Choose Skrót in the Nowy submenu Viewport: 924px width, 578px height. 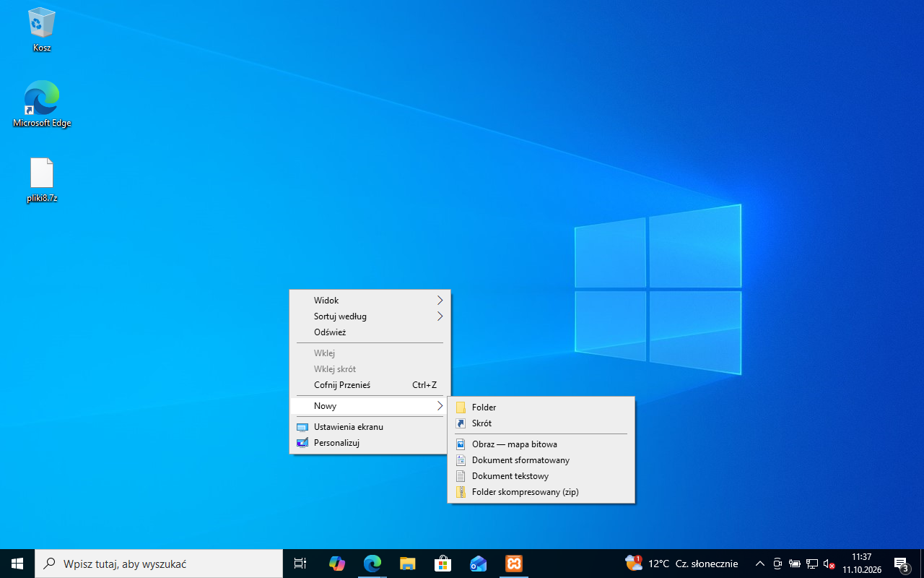(x=541, y=423)
